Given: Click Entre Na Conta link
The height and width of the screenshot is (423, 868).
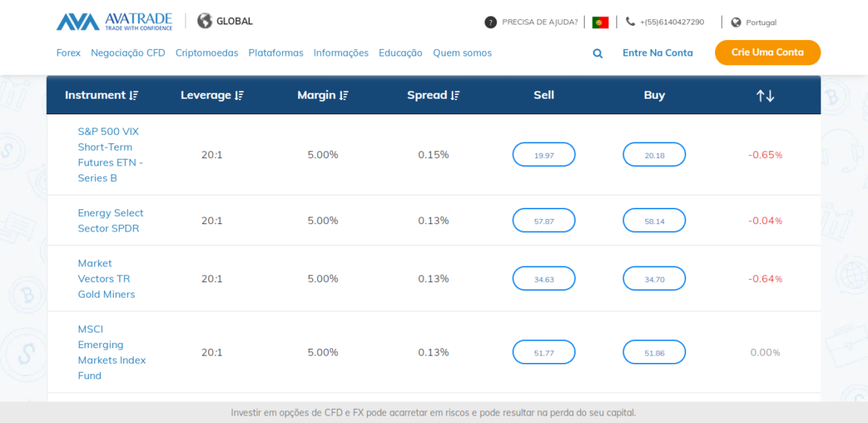Looking at the screenshot, I should pyautogui.click(x=657, y=53).
